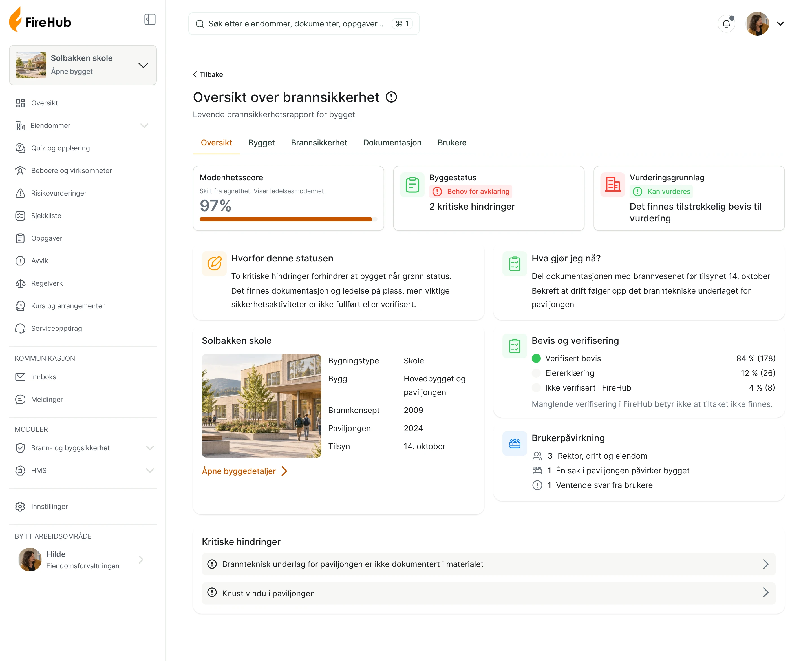Expand the Eiendommer submenu chevron

pos(144,125)
